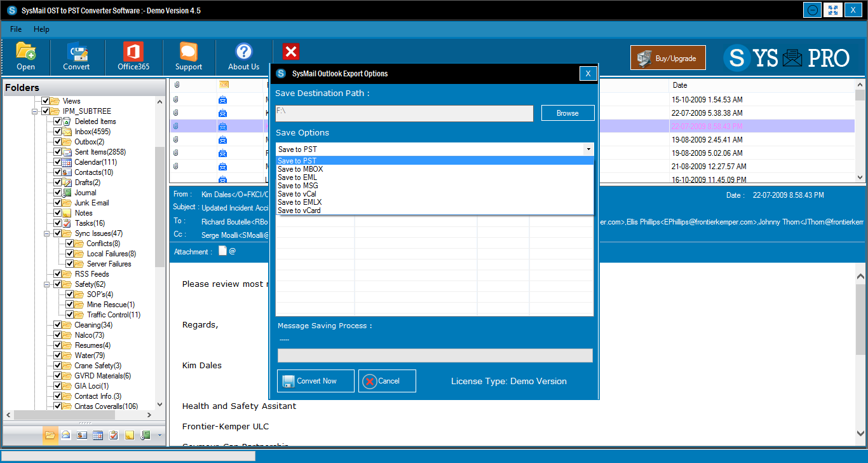This screenshot has height=463, width=868.
Task: Select the Mine Rescue(1) folder
Action: [x=111, y=305]
